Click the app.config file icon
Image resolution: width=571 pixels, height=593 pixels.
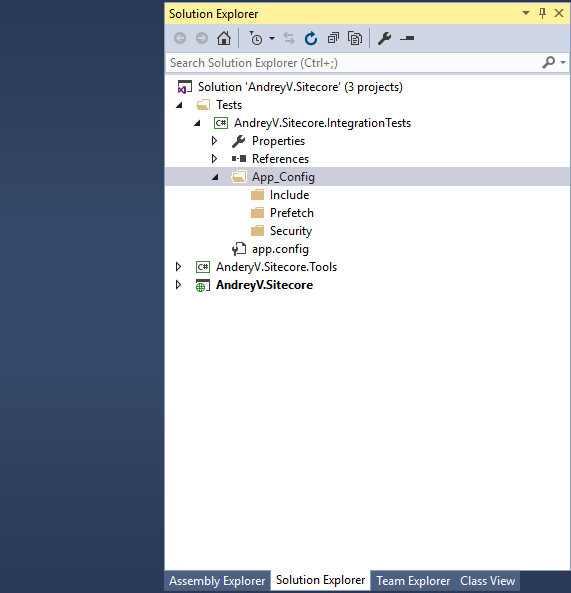(239, 249)
